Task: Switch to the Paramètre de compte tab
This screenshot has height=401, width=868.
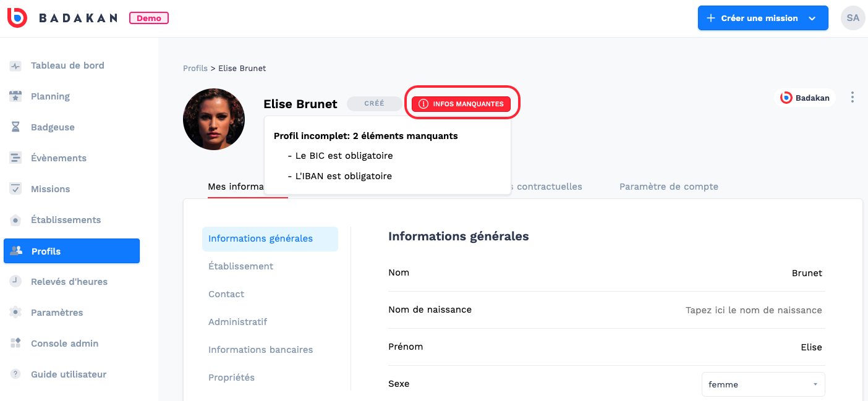Action: coord(668,187)
